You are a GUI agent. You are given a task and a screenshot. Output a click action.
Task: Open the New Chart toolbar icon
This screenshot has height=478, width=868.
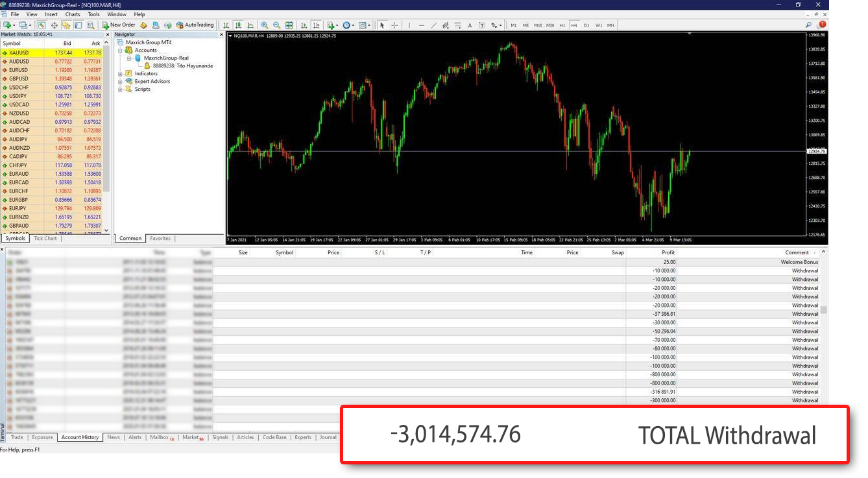point(7,25)
